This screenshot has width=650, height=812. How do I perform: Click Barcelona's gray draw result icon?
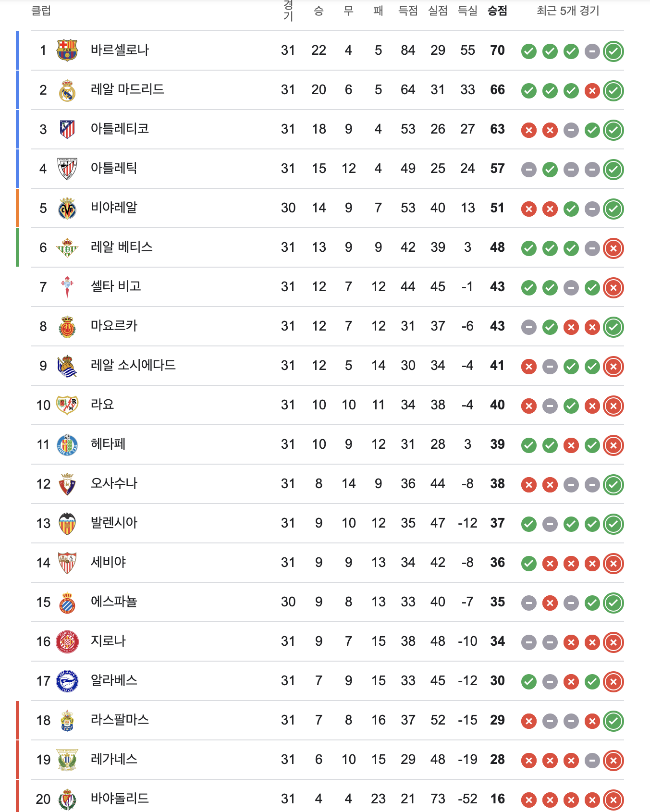click(x=592, y=51)
